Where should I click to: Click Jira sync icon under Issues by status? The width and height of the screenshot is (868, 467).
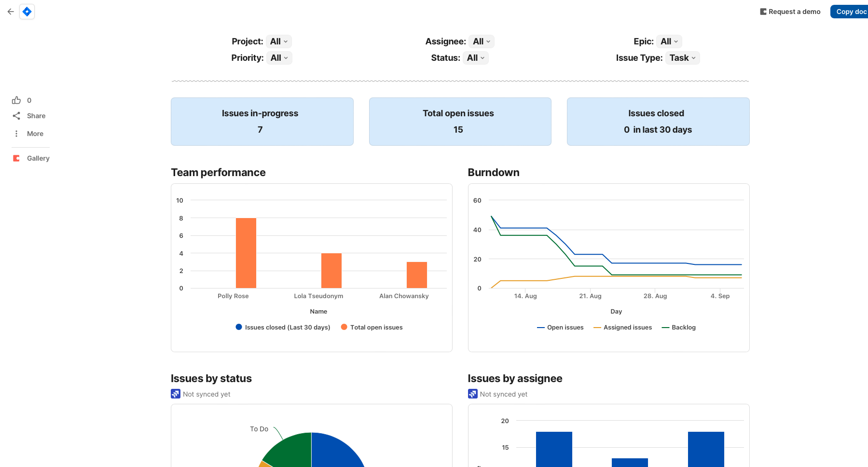[x=176, y=394]
